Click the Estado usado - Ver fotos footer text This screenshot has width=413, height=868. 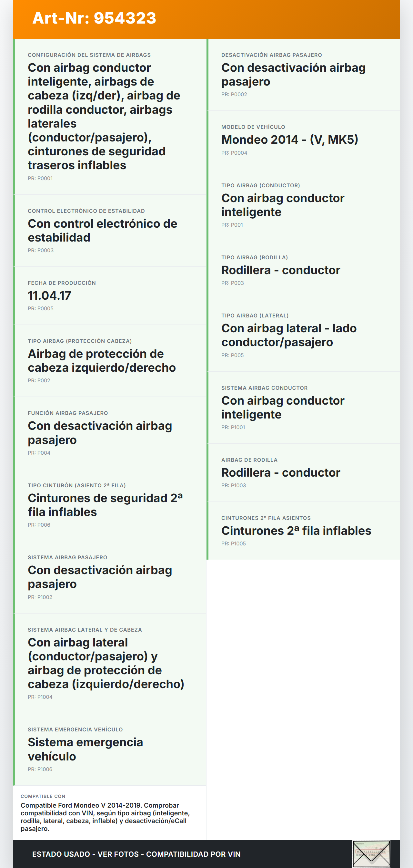(136, 854)
